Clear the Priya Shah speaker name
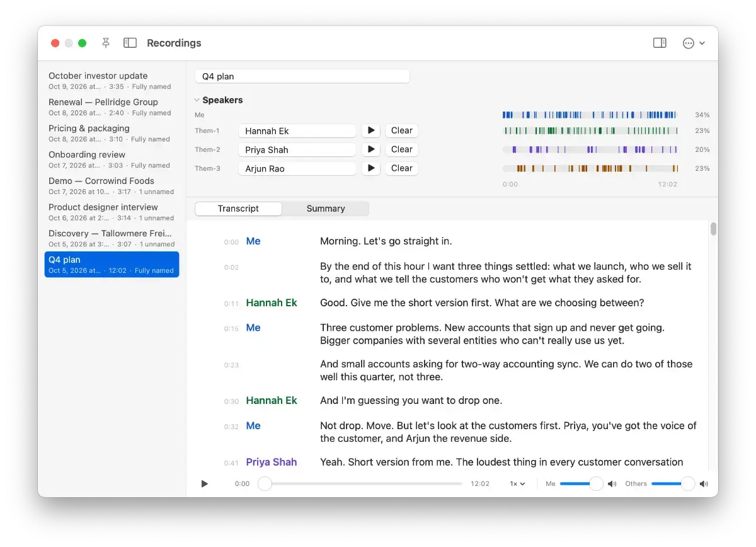The width and height of the screenshot is (756, 547). (402, 149)
